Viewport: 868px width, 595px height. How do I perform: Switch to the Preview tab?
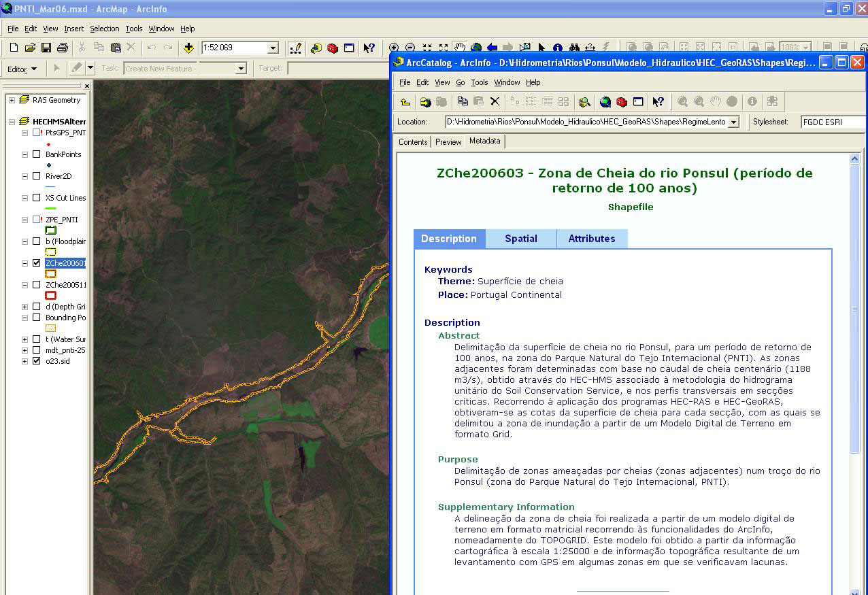[448, 142]
